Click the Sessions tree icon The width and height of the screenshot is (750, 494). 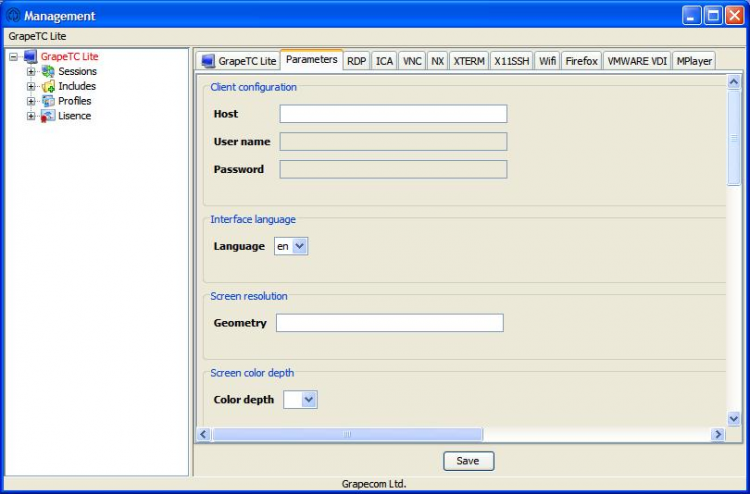tap(48, 71)
